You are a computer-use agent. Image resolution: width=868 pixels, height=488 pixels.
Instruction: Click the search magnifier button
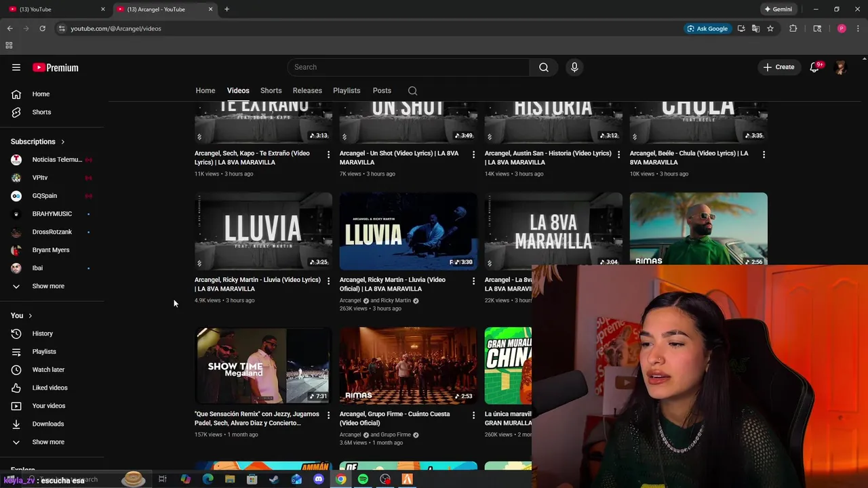[x=543, y=67]
